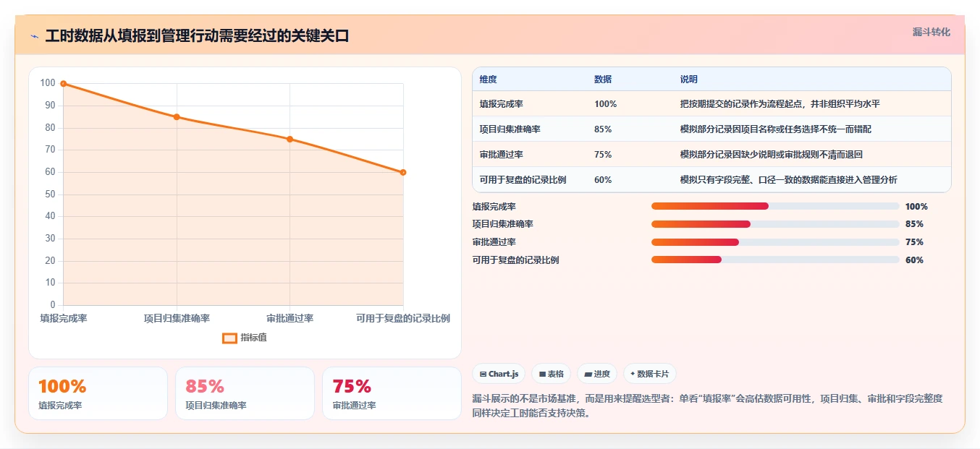This screenshot has width=980, height=449.
Task: Click the 填报完成率 x-axis label on the chart
Action: click(x=64, y=319)
